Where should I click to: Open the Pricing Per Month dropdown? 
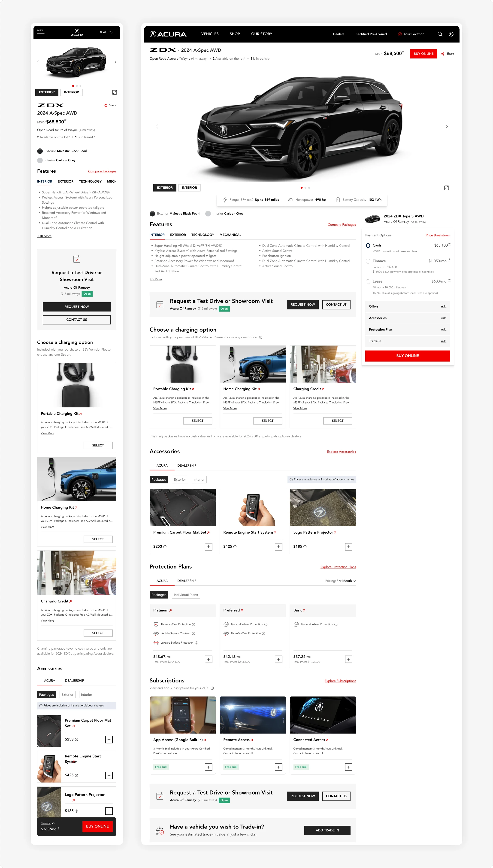[346, 581]
